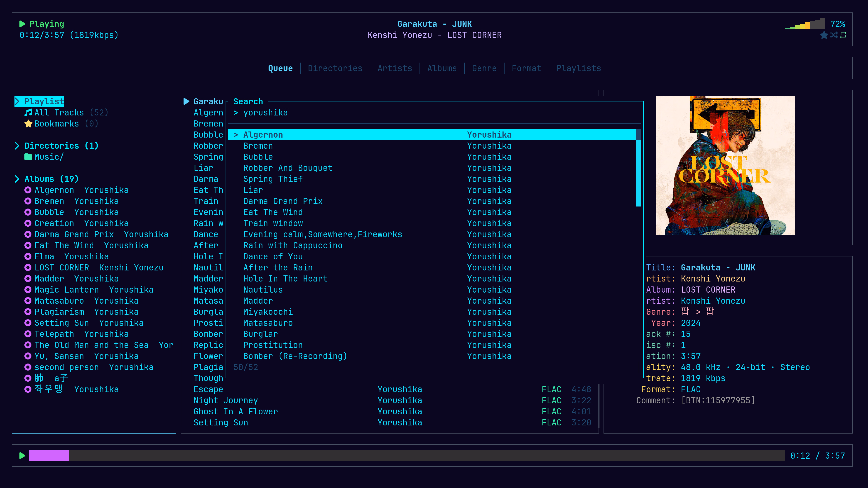Click the 72% volume percentage
This screenshot has height=488, width=868.
click(x=837, y=24)
